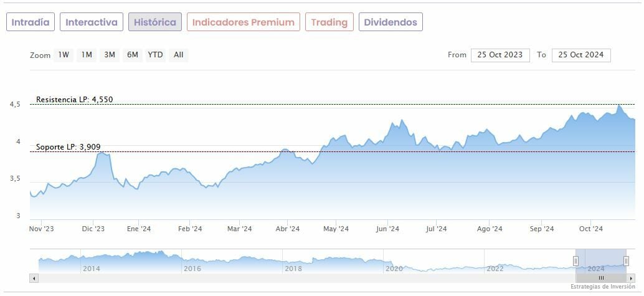Show the Dividendos tab
The height and width of the screenshot is (296, 644).
point(391,22)
